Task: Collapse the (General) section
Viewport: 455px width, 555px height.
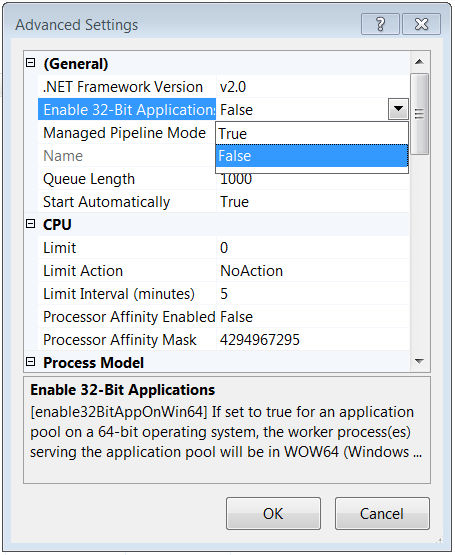Action: coord(31,63)
